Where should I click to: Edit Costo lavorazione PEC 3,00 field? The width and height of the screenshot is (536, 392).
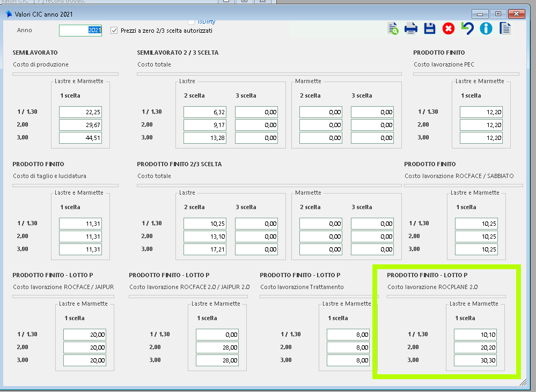[481, 138]
